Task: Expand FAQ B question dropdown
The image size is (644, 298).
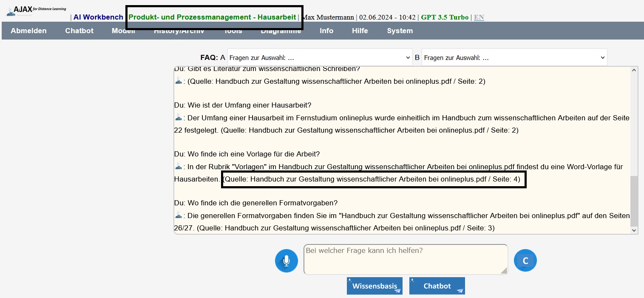Action: 514,58
